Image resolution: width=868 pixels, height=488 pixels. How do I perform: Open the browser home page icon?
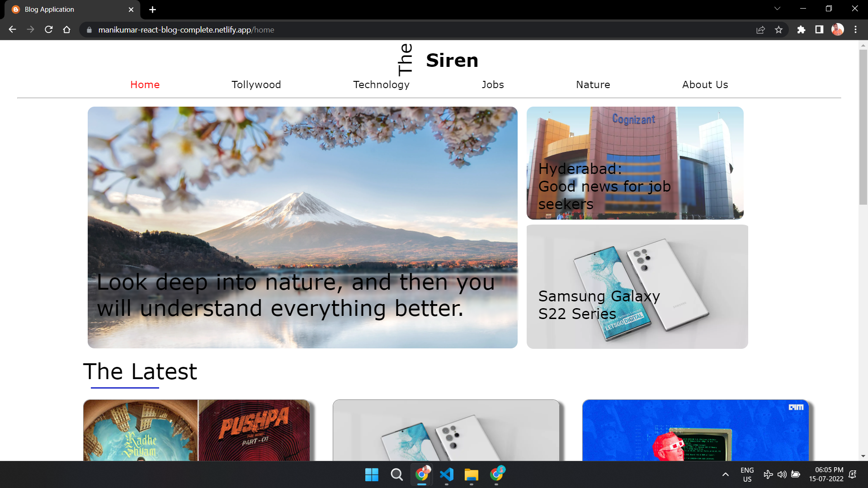67,30
